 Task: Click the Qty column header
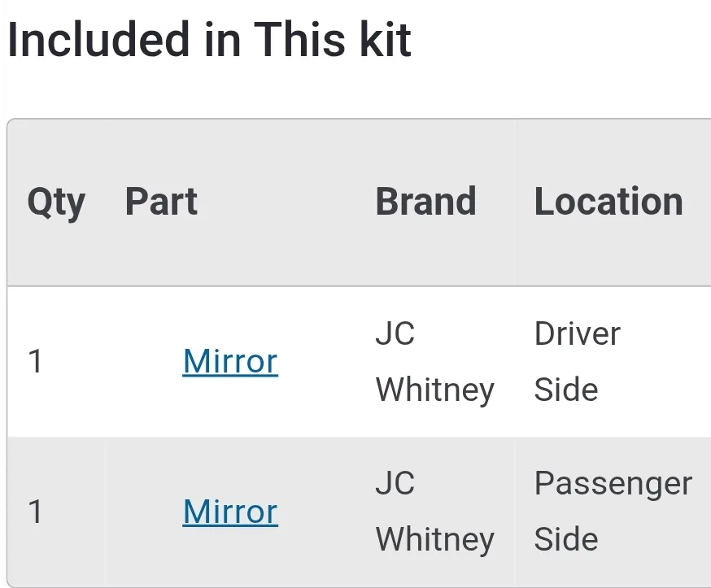pyautogui.click(x=56, y=201)
